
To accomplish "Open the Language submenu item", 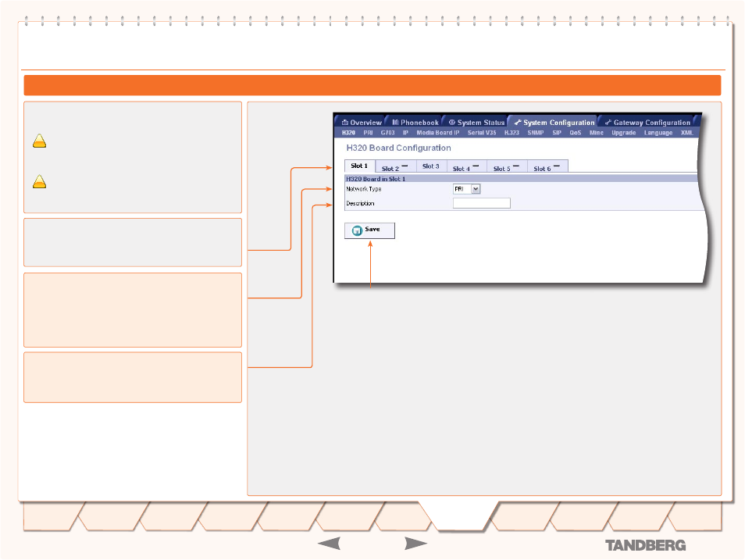I will point(658,133).
